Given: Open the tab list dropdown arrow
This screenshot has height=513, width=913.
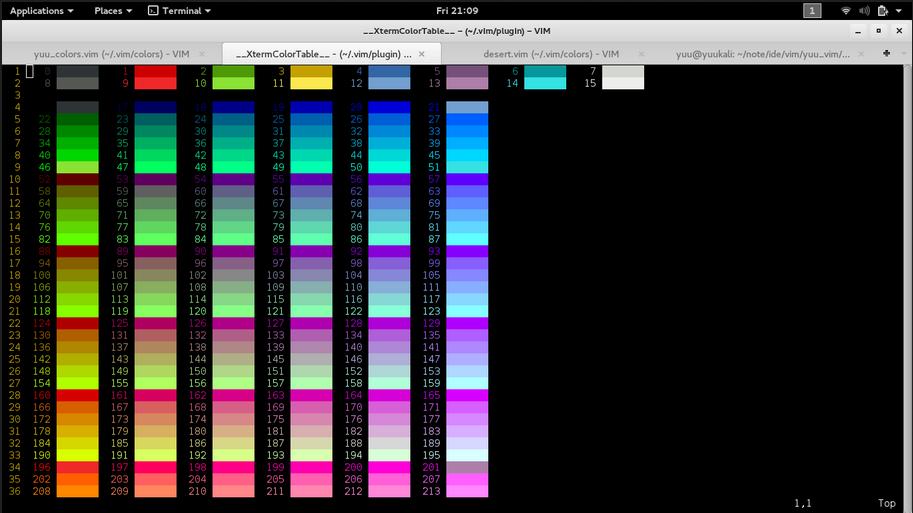Looking at the screenshot, I should (x=904, y=54).
